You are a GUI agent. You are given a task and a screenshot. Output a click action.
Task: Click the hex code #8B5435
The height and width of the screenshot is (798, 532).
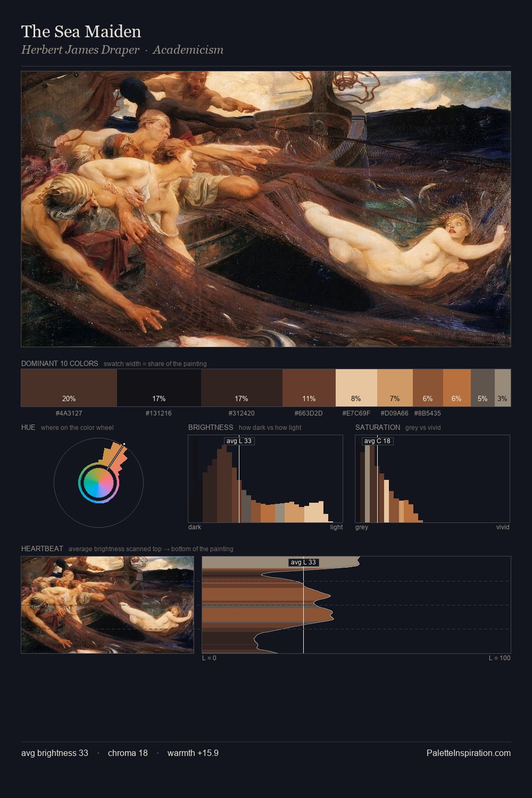[428, 413]
